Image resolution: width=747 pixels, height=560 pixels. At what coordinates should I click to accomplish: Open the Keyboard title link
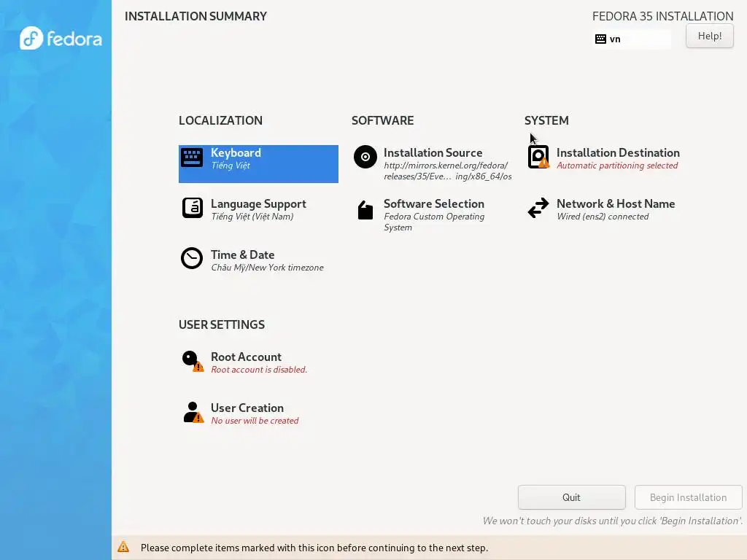(x=236, y=153)
